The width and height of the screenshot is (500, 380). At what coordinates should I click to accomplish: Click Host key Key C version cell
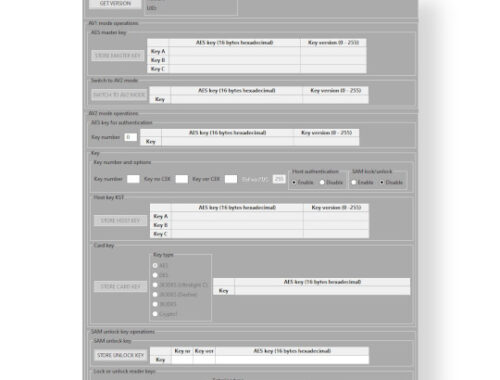click(x=336, y=234)
